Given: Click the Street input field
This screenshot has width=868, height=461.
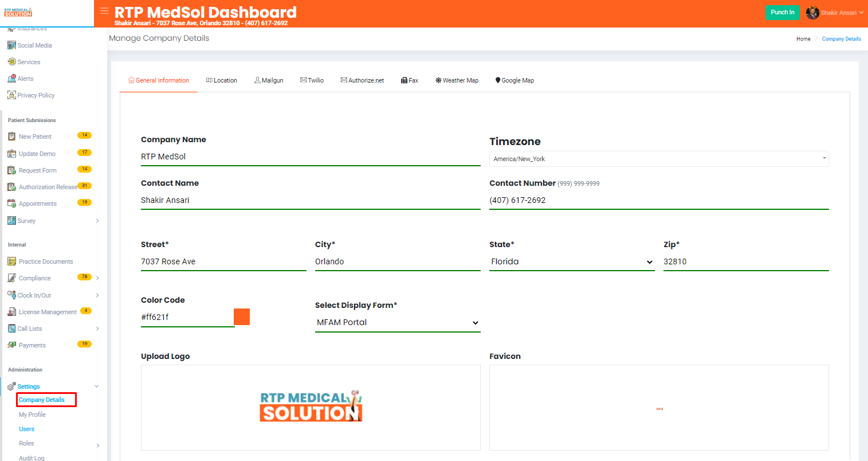Looking at the screenshot, I should pyautogui.click(x=223, y=262).
